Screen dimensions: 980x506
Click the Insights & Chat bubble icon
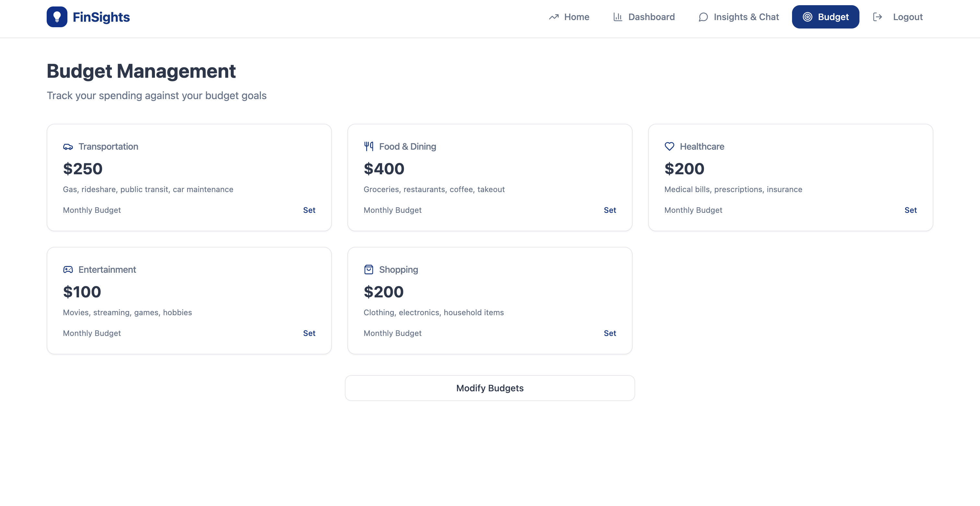point(703,17)
